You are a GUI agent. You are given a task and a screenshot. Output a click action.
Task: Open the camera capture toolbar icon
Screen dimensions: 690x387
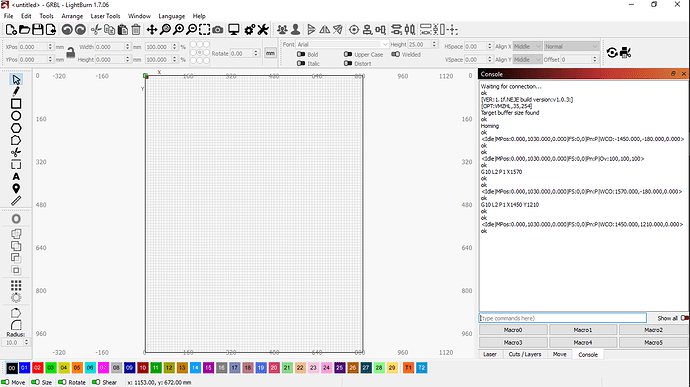(217, 30)
